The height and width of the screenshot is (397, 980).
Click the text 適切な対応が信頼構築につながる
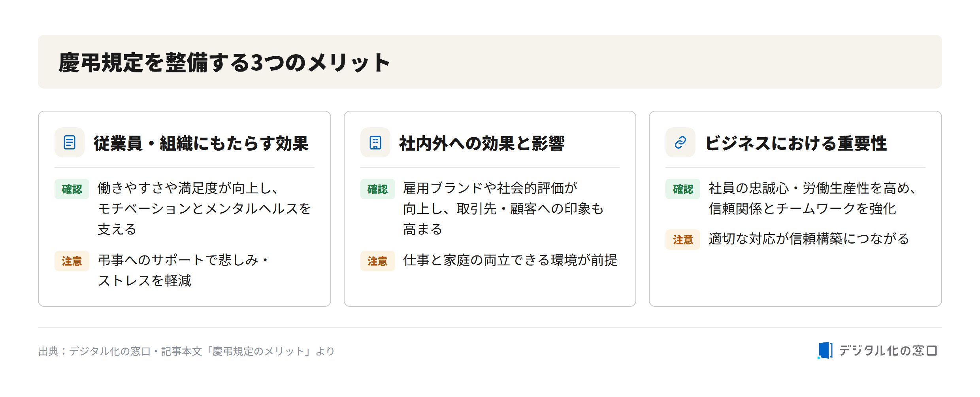[809, 239]
